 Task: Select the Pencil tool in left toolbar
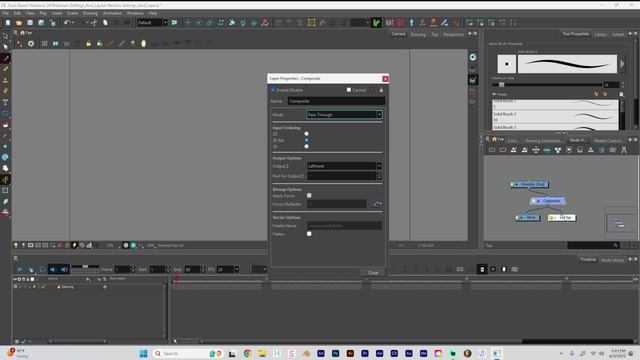coord(5,69)
